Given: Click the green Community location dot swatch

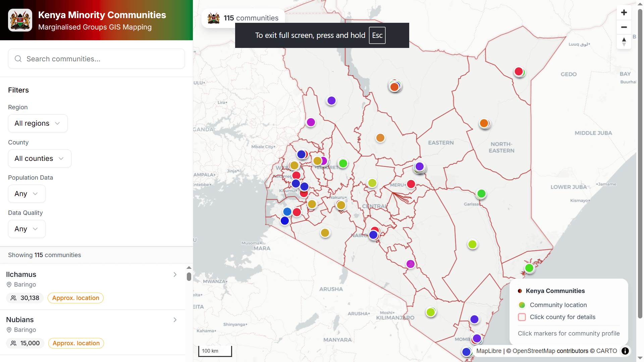Looking at the screenshot, I should click(522, 305).
